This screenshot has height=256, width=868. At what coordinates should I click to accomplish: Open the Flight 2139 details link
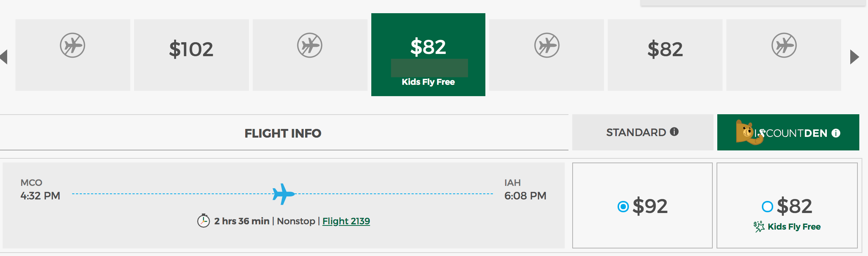(x=346, y=221)
